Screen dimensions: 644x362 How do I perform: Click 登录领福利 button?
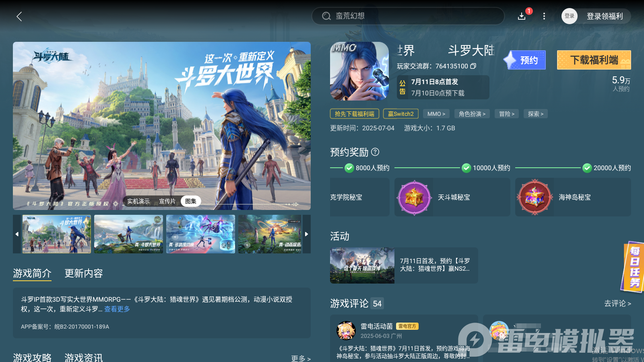tap(605, 16)
